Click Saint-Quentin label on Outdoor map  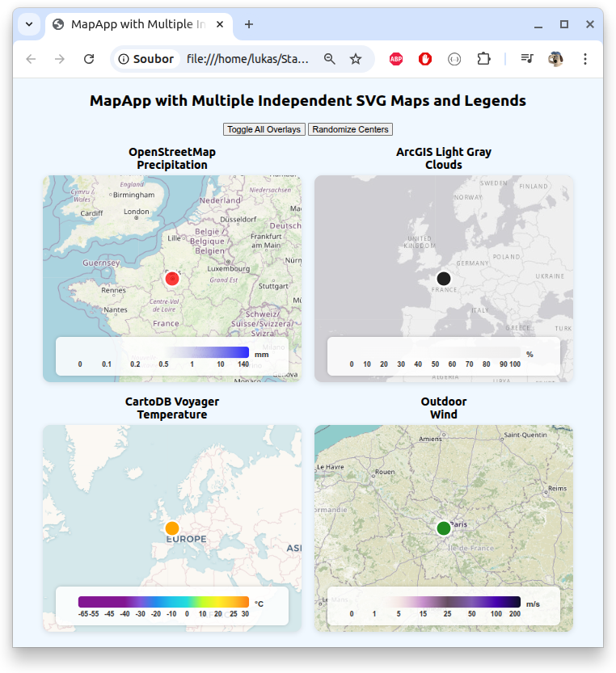pyautogui.click(x=525, y=435)
